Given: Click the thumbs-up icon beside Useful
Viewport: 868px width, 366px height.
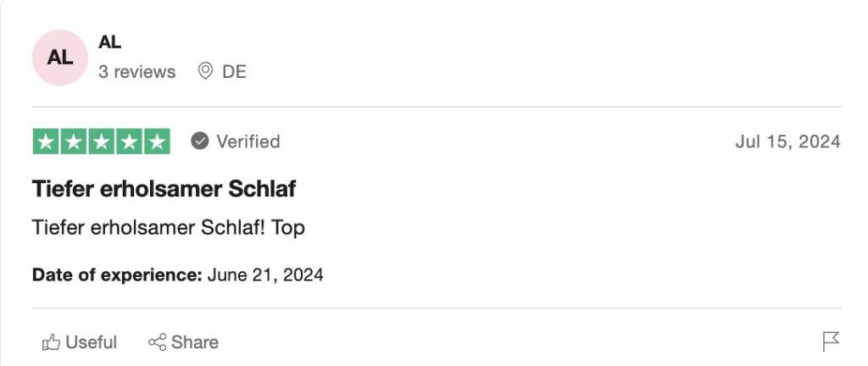Looking at the screenshot, I should (x=52, y=342).
